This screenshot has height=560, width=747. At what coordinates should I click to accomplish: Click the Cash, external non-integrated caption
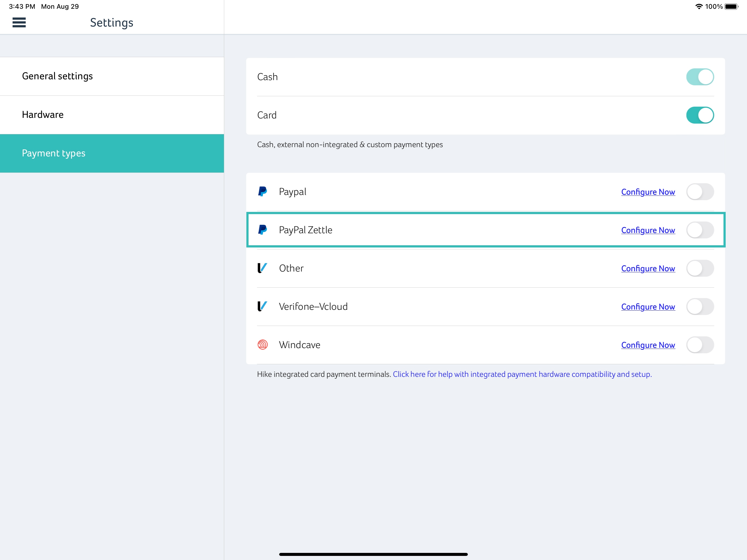coord(350,145)
